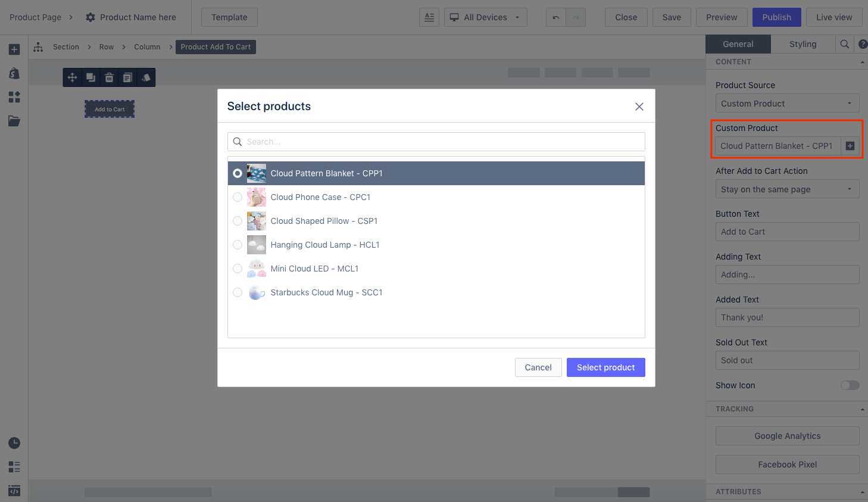Image resolution: width=868 pixels, height=502 pixels.
Task: Open the Shopify bag icon in left sidebar
Action: [14, 73]
